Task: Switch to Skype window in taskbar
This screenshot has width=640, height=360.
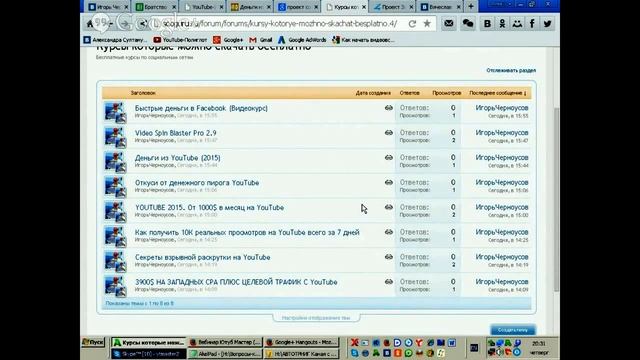Action: point(148,353)
